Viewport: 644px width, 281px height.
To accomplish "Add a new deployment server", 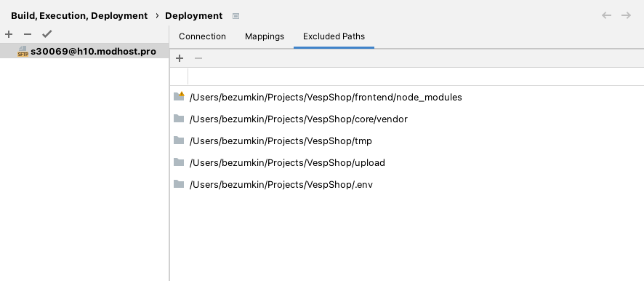I will tap(9, 34).
